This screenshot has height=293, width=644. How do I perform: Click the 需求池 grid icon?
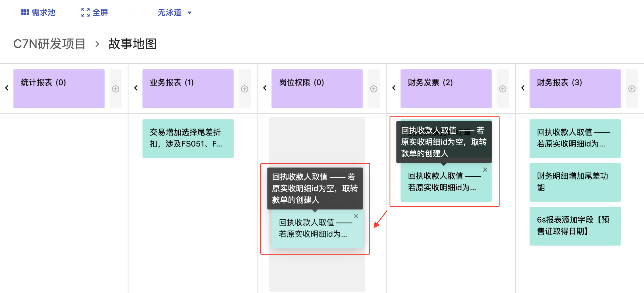[25, 12]
